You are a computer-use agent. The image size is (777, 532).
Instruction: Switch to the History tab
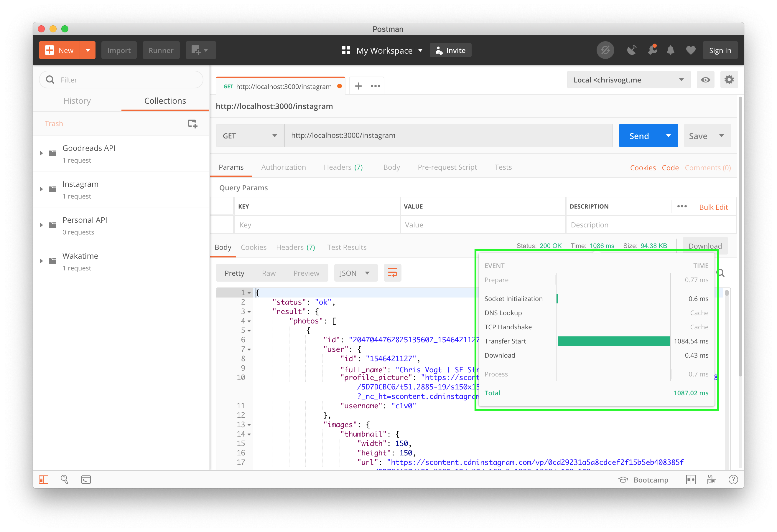77,101
